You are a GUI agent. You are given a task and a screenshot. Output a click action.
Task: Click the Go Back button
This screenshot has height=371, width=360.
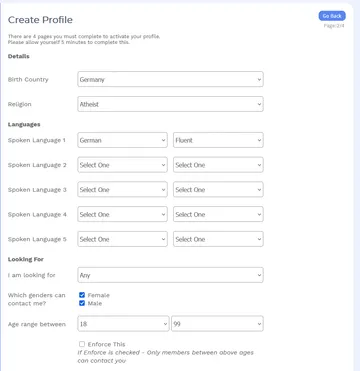coord(332,16)
